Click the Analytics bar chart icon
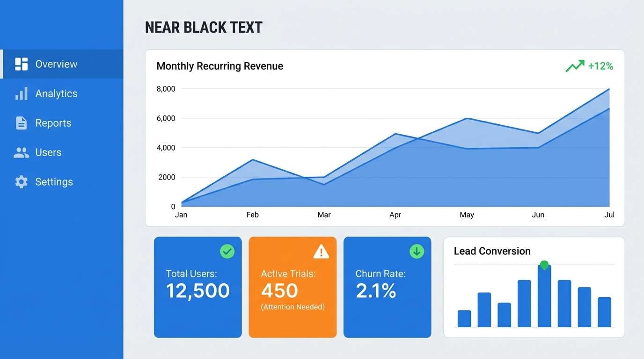Screen dimensions: 644x359 [x=21, y=93]
